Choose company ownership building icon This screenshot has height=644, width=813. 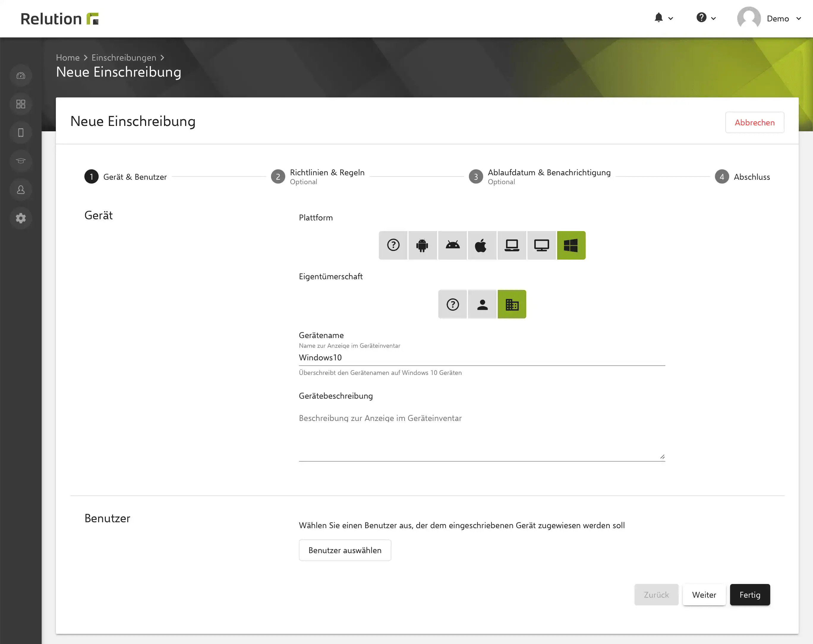coord(512,304)
